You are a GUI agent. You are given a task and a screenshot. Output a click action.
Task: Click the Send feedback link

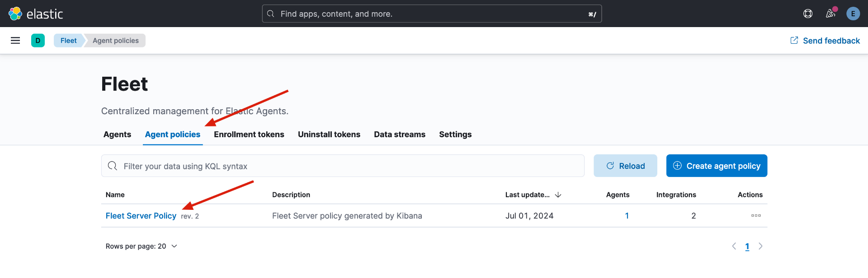tap(825, 41)
